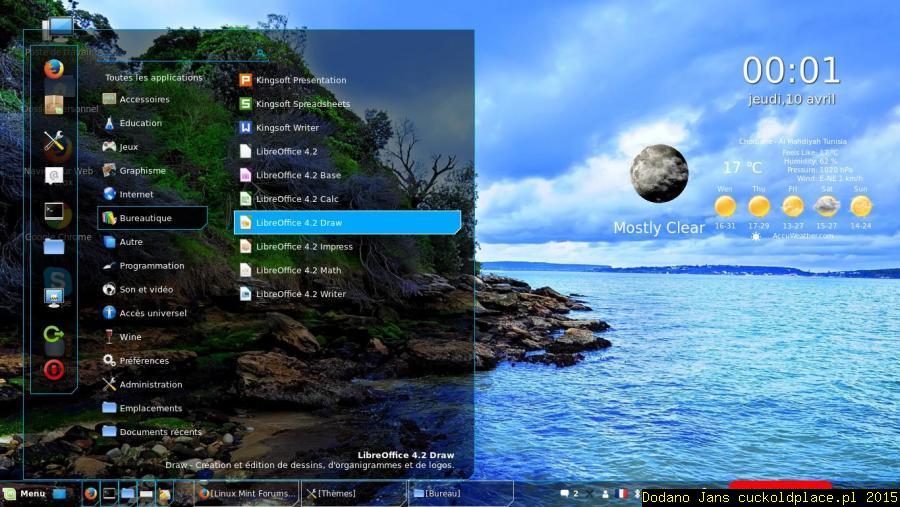The height and width of the screenshot is (507, 900).
Task: Launch Firefox from the favorites sidebar
Action: [x=54, y=69]
